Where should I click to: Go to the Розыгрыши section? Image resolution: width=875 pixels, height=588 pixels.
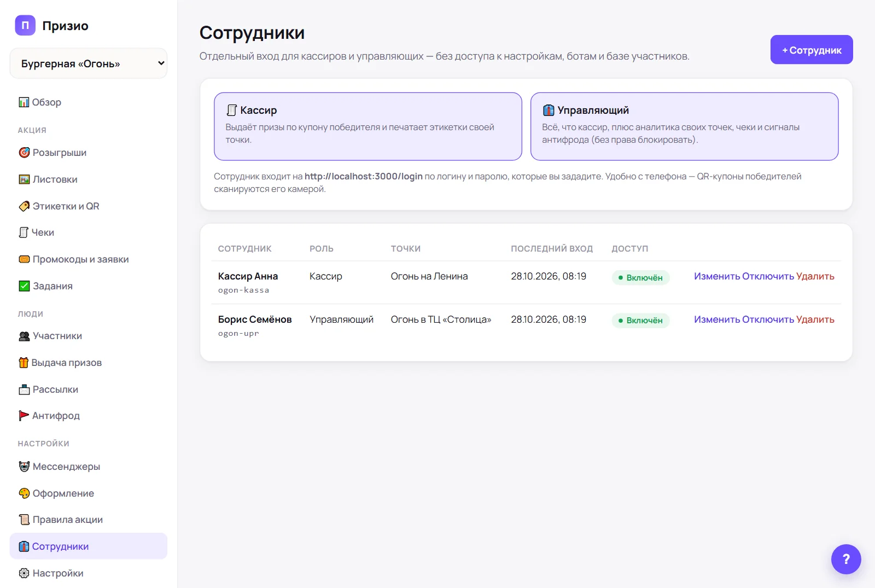tap(89, 153)
